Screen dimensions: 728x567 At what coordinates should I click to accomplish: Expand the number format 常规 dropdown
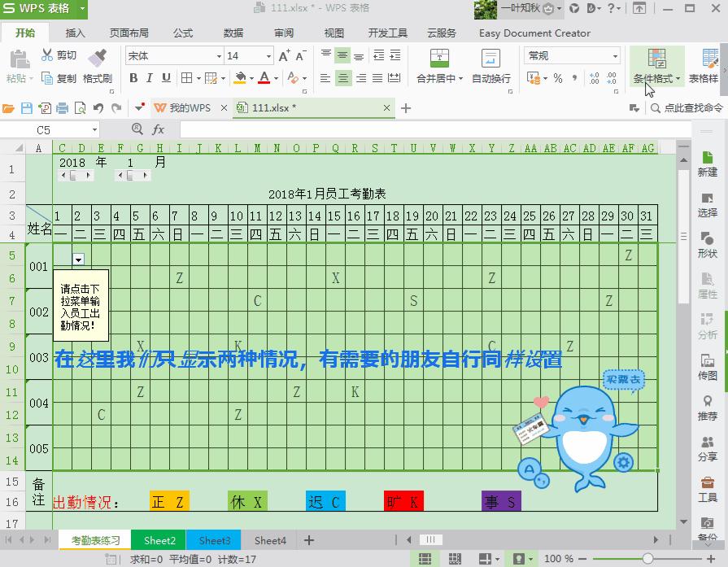coord(616,55)
